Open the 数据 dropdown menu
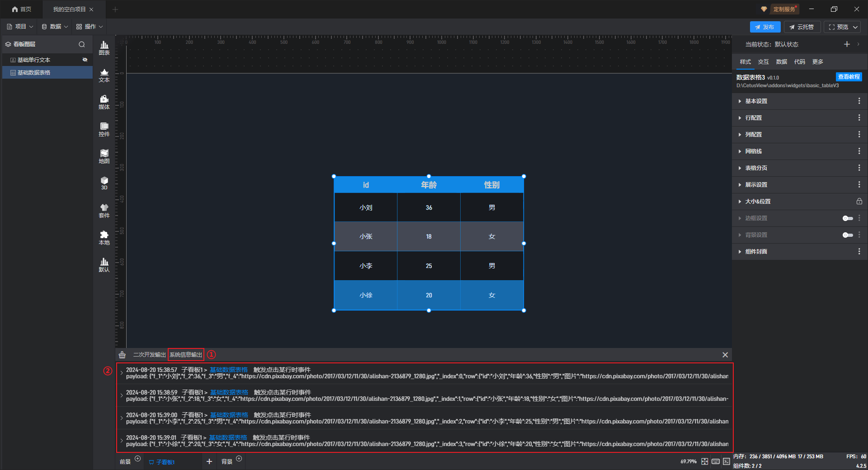Screen dimensions: 868x470 pyautogui.click(x=55, y=27)
